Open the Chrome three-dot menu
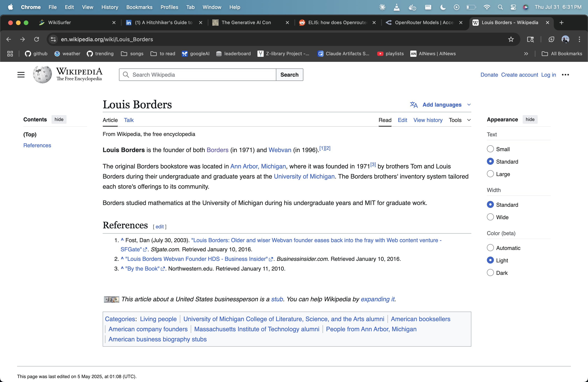This screenshot has height=382, width=588. coord(579,39)
